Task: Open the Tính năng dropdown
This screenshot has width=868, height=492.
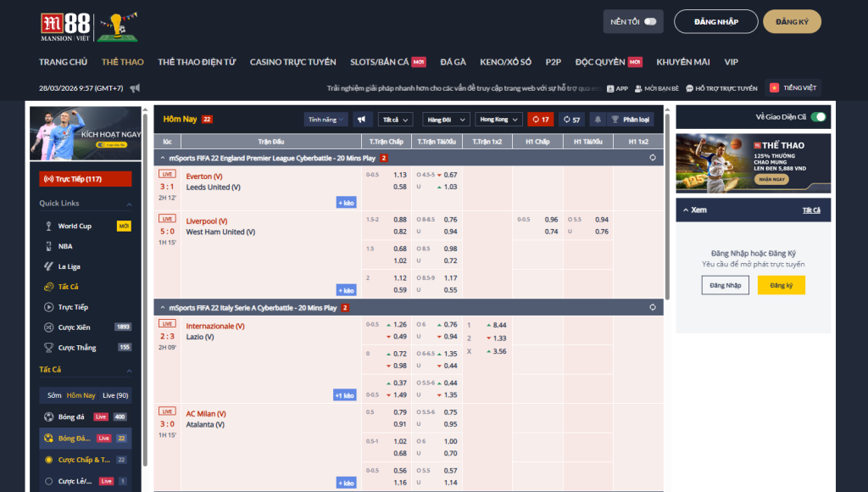Action: pos(325,119)
